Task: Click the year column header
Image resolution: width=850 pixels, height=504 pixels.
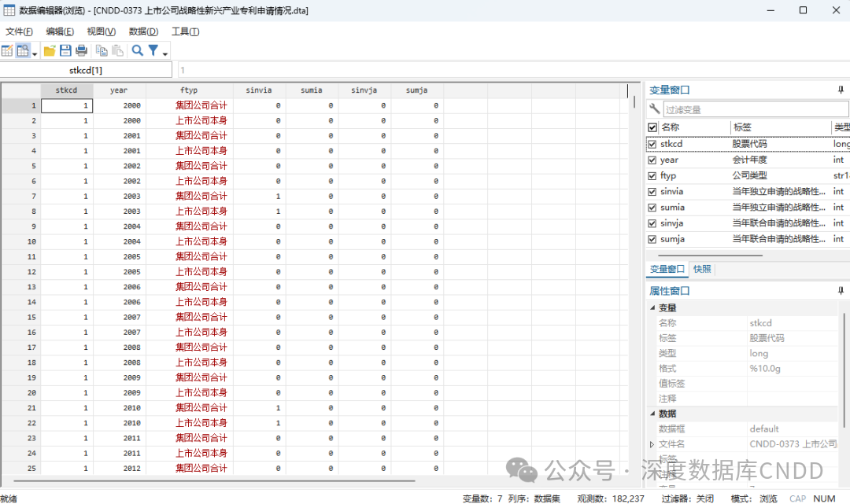Action: click(119, 90)
